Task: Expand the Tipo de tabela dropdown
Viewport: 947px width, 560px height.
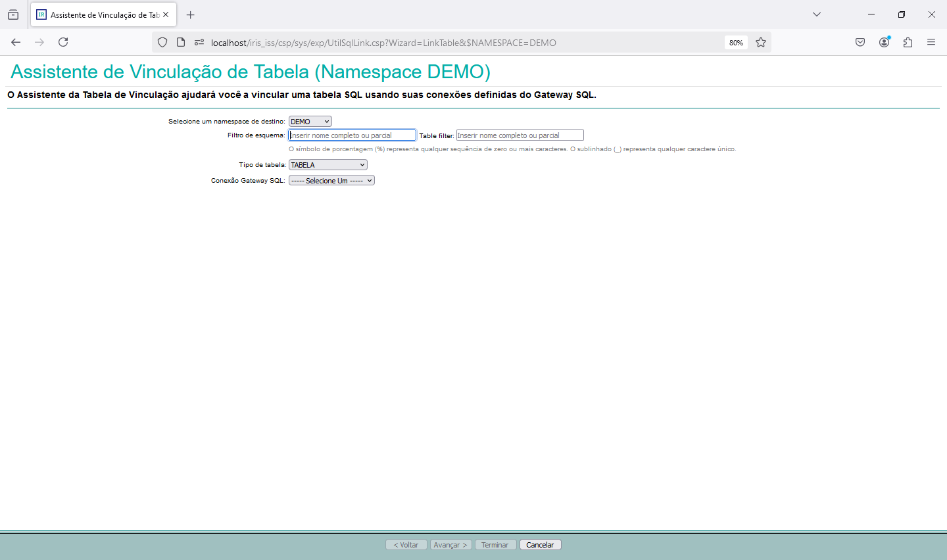Action: [x=328, y=165]
